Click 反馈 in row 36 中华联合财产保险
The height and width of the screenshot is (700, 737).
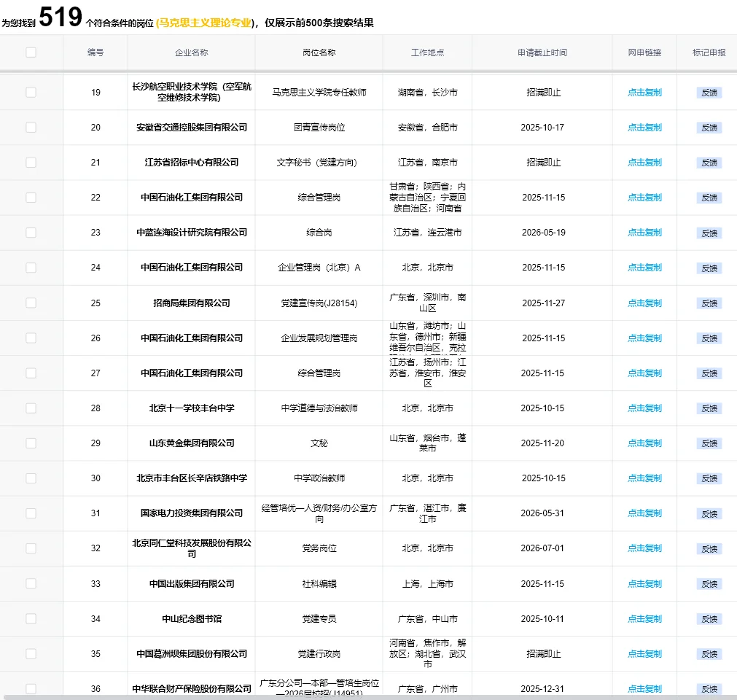click(x=709, y=689)
